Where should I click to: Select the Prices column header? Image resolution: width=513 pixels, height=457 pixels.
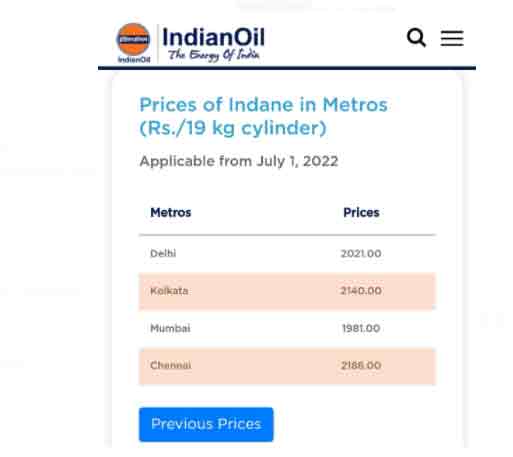[361, 212]
